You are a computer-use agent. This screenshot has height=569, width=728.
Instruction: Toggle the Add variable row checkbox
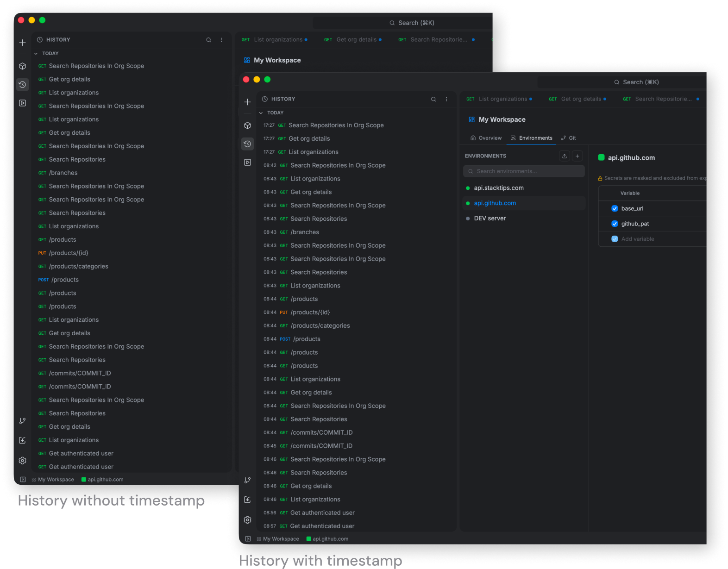coord(615,239)
